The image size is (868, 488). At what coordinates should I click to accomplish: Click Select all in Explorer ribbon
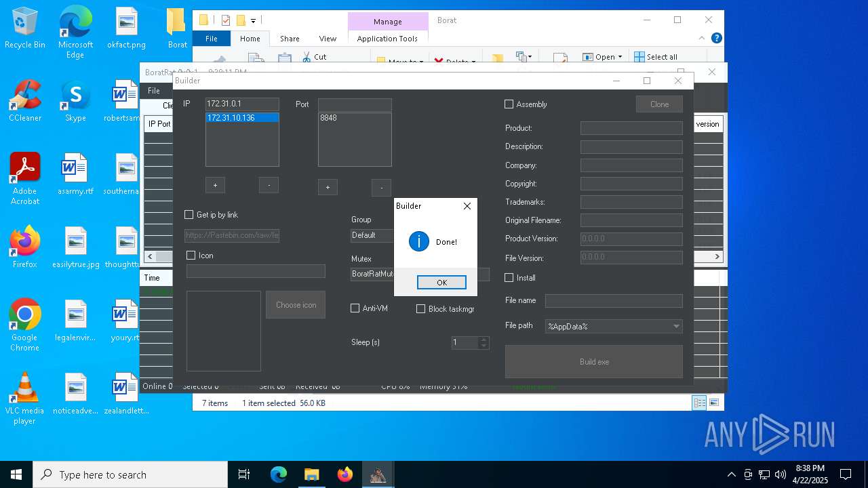click(x=656, y=57)
